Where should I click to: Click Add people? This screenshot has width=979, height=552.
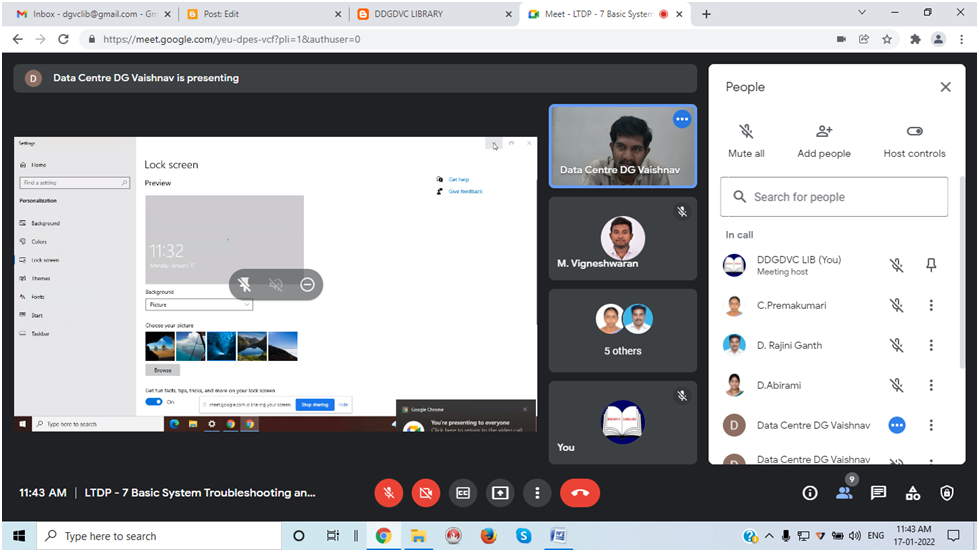(824, 141)
